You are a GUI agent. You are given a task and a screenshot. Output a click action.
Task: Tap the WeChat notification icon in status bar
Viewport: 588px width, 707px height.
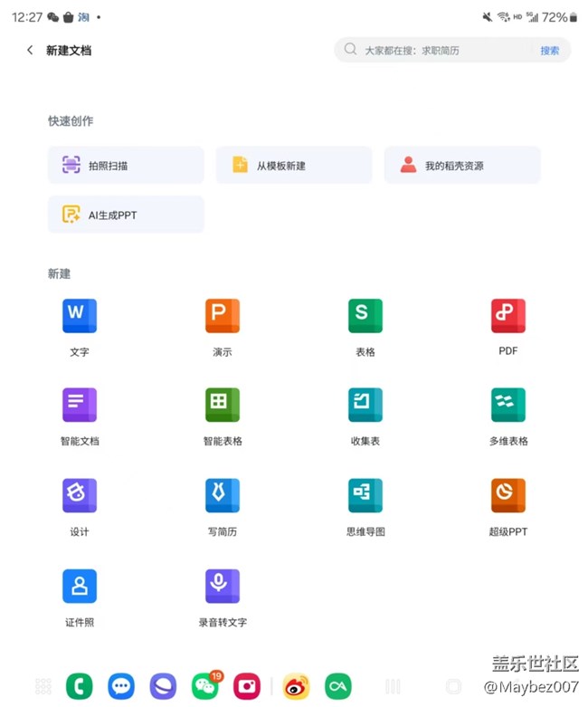click(52, 17)
